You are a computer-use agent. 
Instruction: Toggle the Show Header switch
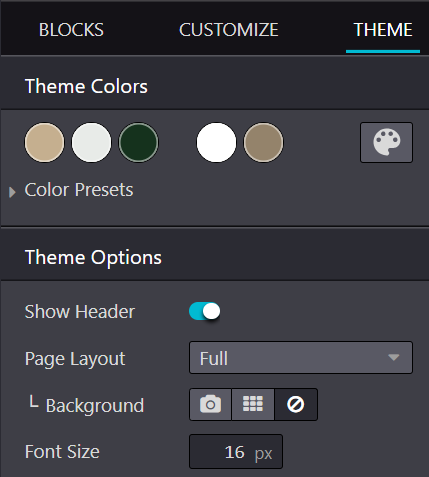[x=205, y=311]
